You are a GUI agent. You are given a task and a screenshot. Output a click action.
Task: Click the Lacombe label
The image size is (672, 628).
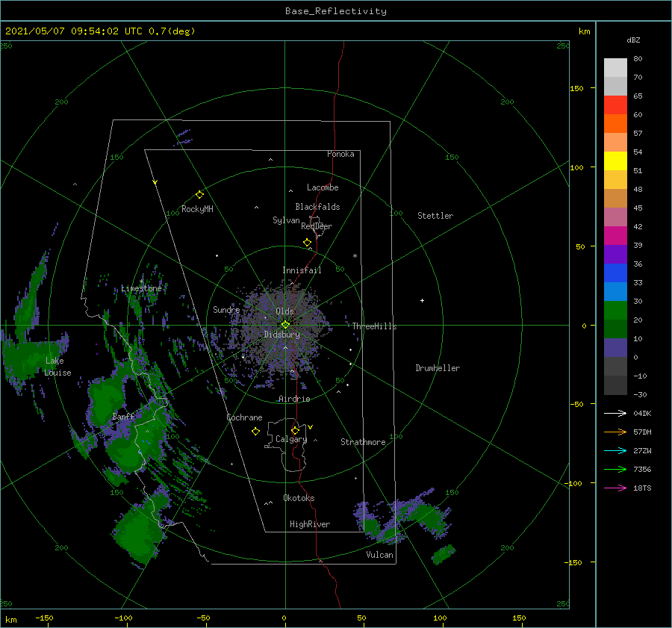[x=323, y=187]
